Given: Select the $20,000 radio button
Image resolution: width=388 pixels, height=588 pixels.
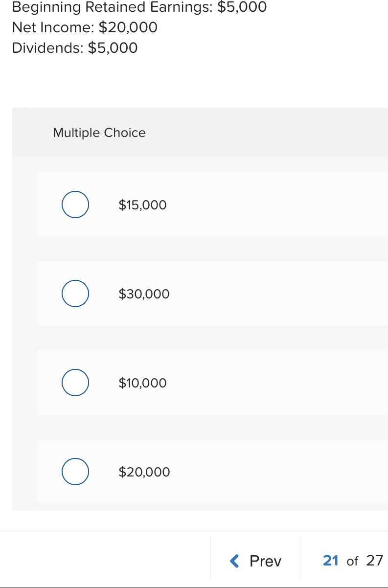Looking at the screenshot, I should tap(75, 472).
